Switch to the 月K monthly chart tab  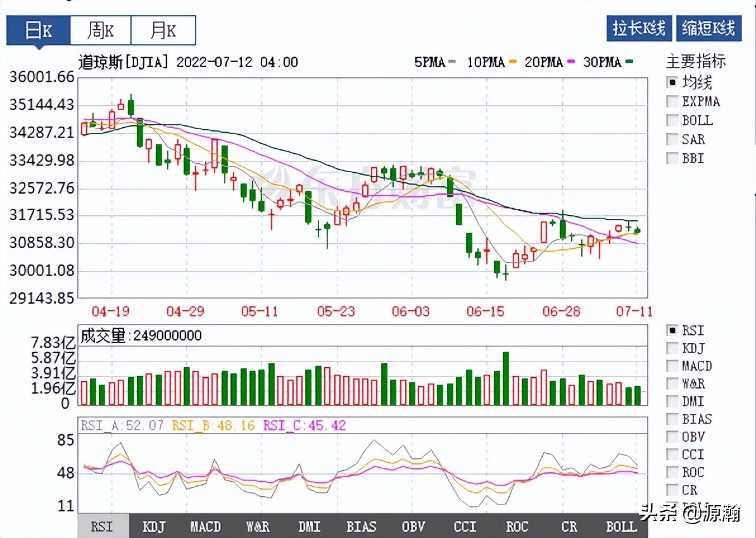click(163, 30)
